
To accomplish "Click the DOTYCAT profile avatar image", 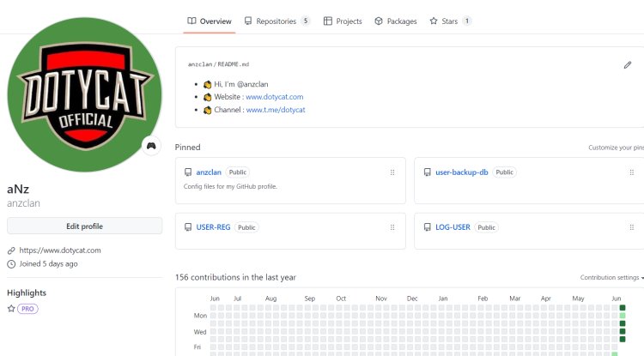I will [x=83, y=94].
